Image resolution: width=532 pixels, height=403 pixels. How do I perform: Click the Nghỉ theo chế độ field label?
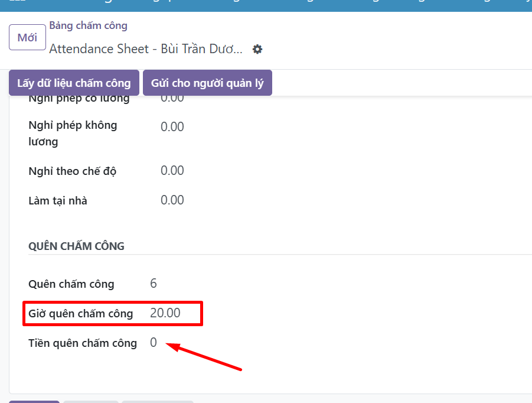[x=73, y=171]
